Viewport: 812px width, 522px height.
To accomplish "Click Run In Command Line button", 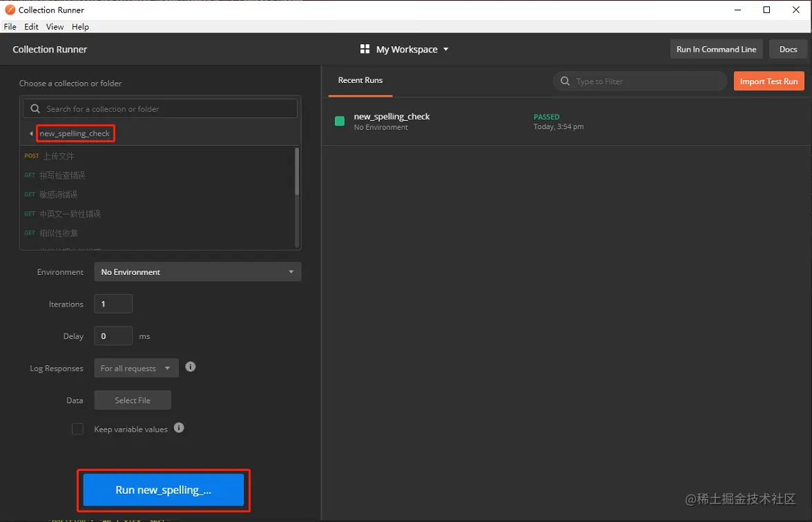I will [x=716, y=49].
